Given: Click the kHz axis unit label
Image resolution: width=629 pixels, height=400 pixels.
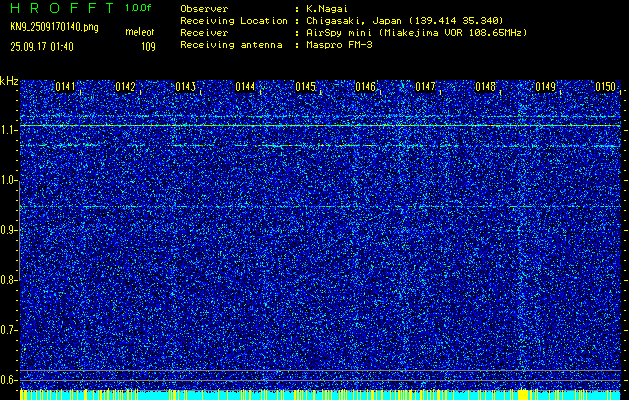Looking at the screenshot, I should tap(9, 81).
